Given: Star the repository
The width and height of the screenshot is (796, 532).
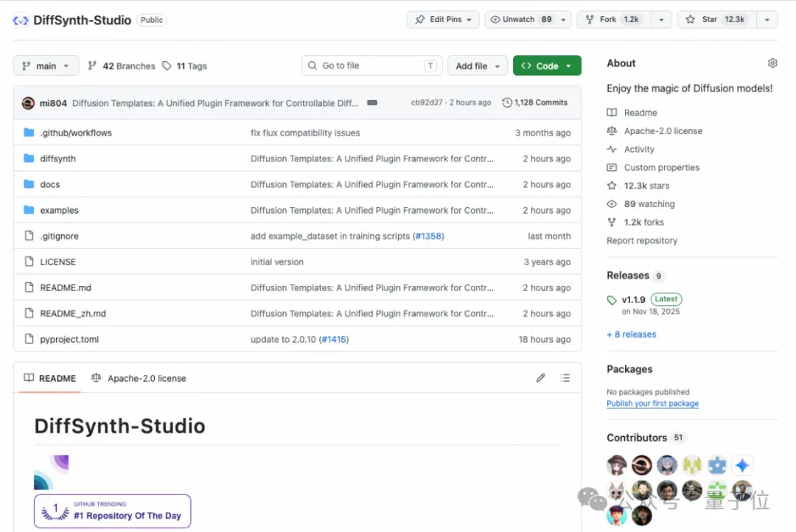Looking at the screenshot, I should click(717, 19).
